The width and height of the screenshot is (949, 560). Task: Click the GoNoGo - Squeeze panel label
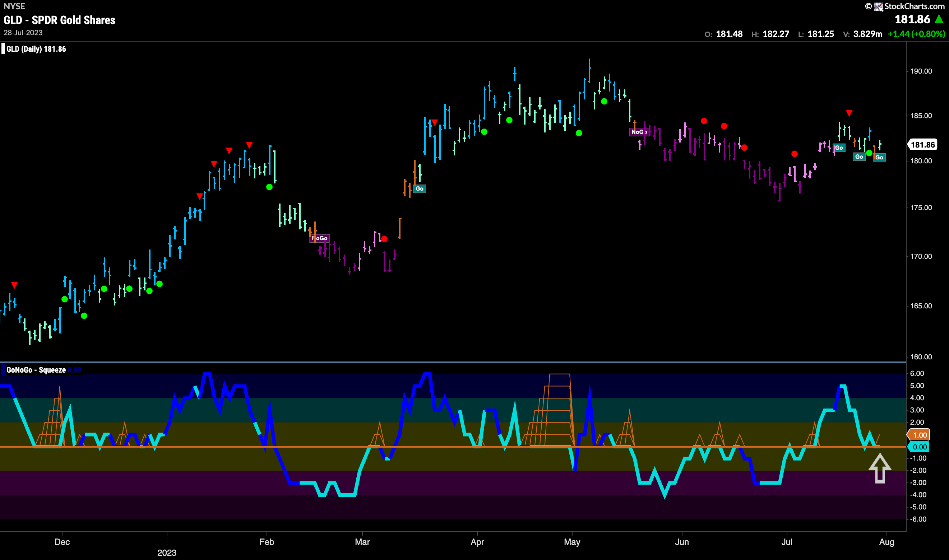click(36, 370)
